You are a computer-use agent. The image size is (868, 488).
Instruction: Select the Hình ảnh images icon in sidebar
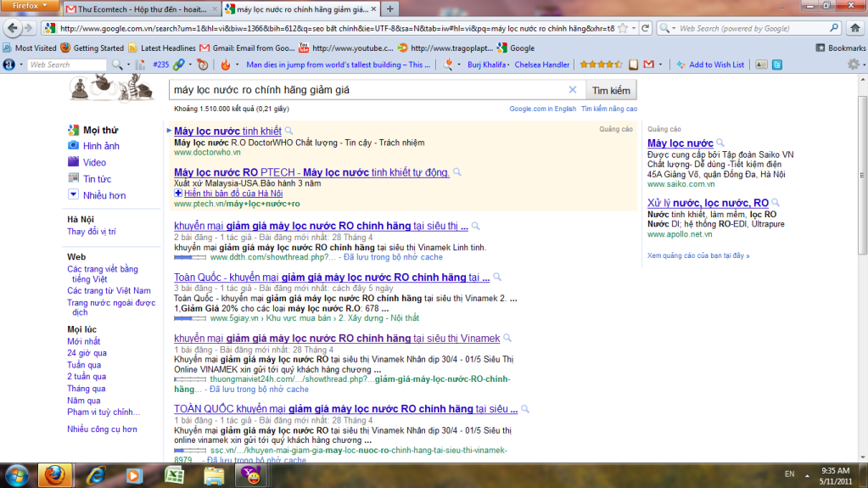point(73,146)
